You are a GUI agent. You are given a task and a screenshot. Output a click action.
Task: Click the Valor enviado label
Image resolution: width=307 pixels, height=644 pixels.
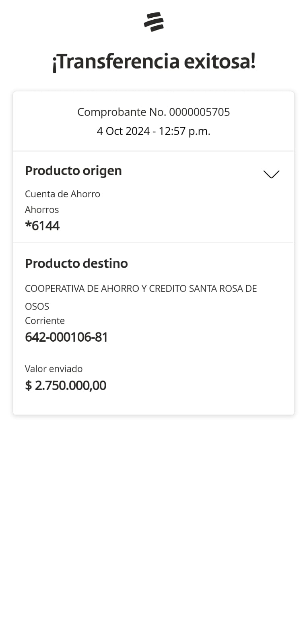click(x=54, y=369)
